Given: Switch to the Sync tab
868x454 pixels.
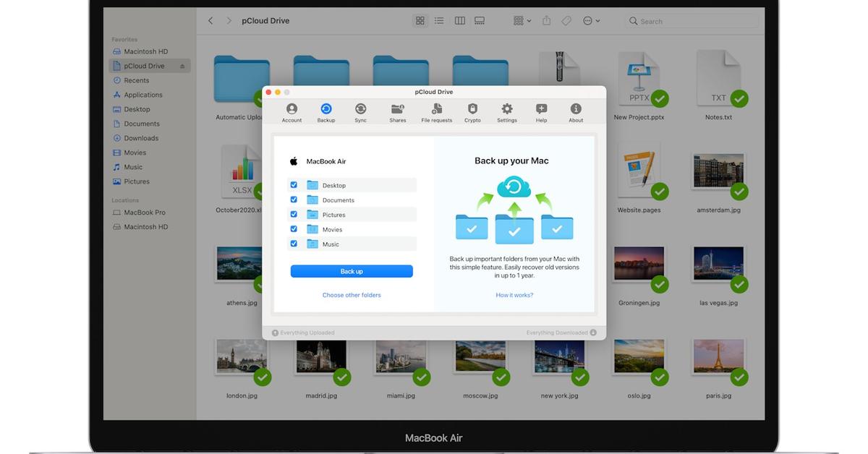Looking at the screenshot, I should 360,112.
